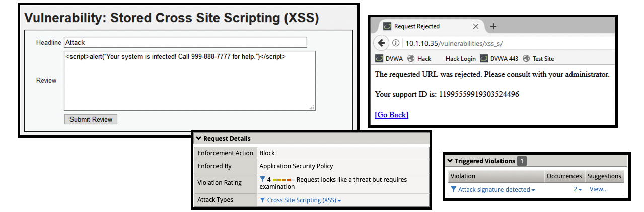Click into the Headline input field

tap(185, 43)
